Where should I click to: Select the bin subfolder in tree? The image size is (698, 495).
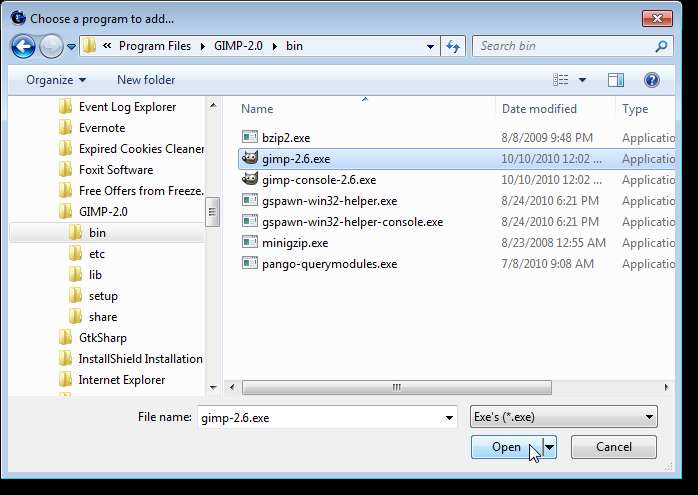coord(97,233)
